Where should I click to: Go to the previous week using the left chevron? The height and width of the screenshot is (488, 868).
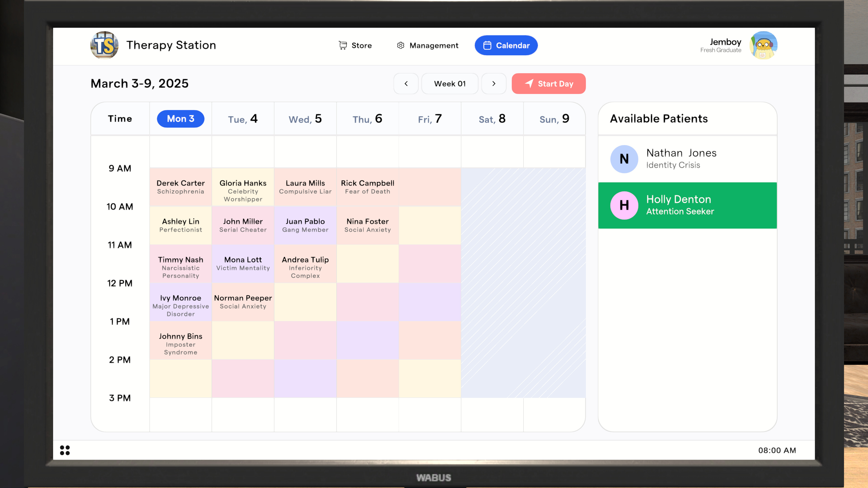point(406,84)
